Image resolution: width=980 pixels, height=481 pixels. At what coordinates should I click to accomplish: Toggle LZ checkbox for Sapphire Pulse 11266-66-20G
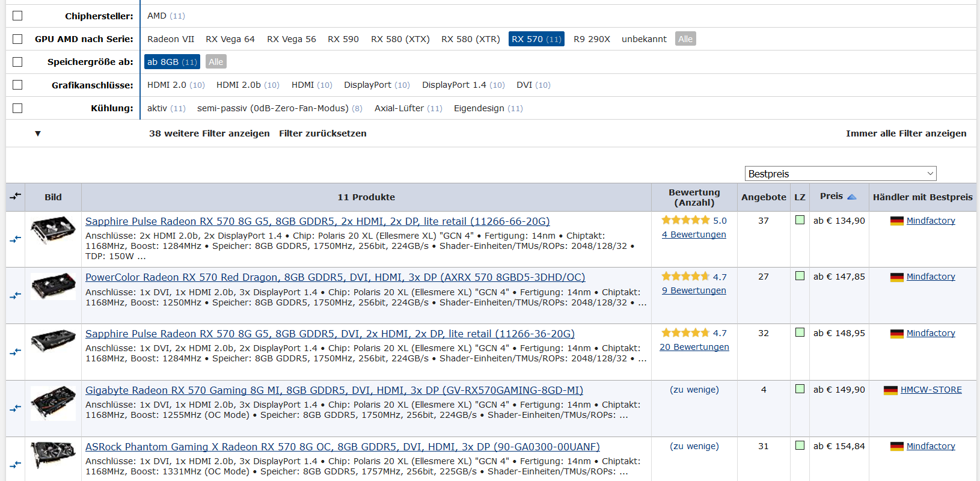point(800,220)
